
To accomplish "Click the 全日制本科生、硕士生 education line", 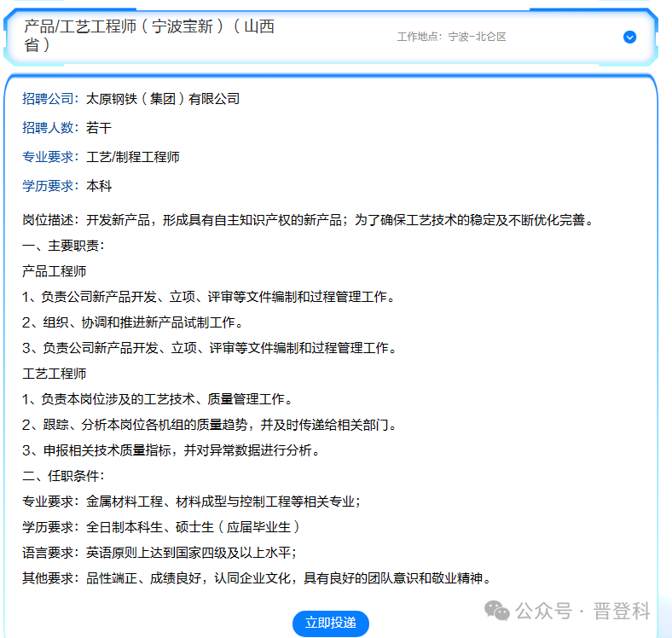I will [161, 527].
